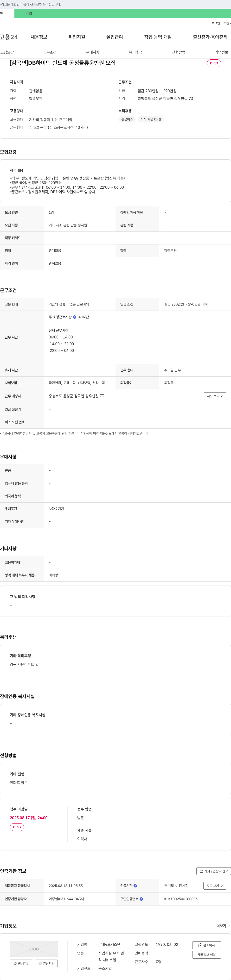Screen dimensions: 231x980
Task: Click the D-53 badge beside job title
Action: [214, 63]
